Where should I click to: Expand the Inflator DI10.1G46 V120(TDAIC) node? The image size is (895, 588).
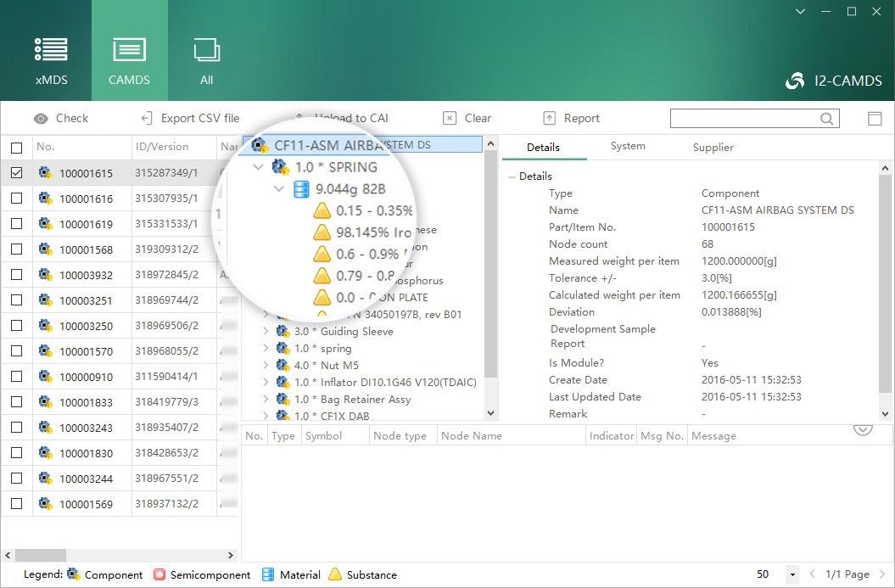(x=266, y=382)
